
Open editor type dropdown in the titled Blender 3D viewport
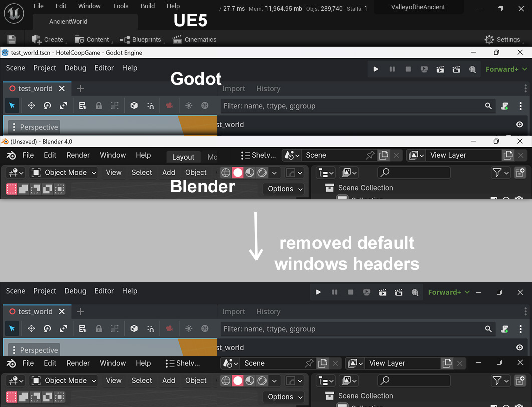(x=16, y=173)
